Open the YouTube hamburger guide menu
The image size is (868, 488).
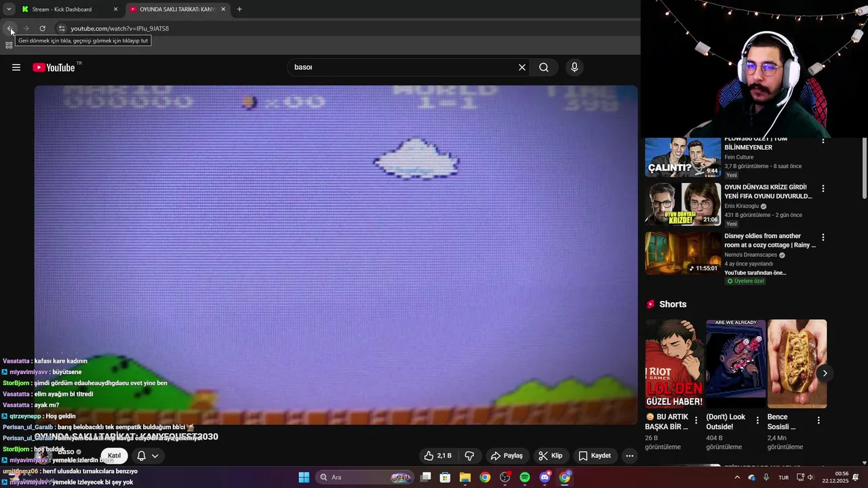[16, 67]
